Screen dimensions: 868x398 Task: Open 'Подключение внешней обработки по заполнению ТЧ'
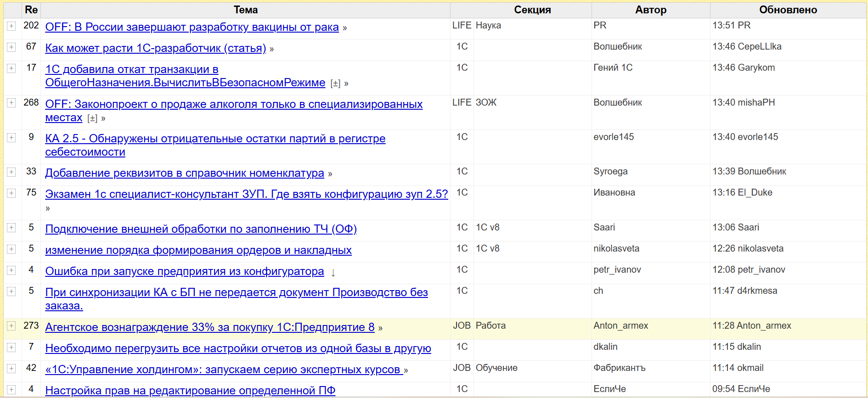pyautogui.click(x=201, y=229)
